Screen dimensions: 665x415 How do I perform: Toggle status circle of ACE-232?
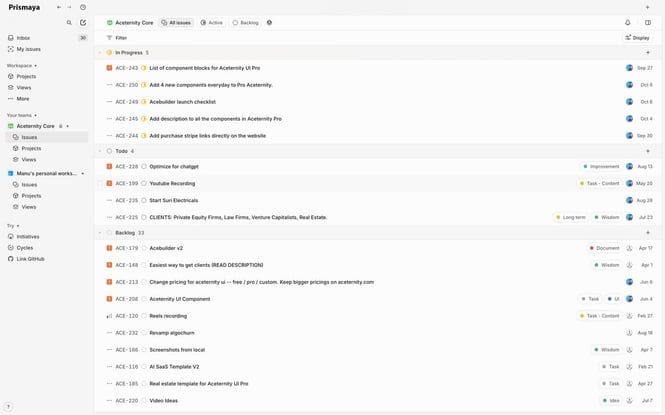tap(144, 333)
